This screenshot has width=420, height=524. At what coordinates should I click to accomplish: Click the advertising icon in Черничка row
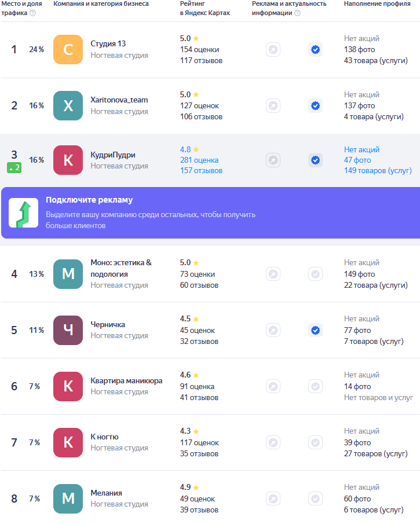coord(273,331)
